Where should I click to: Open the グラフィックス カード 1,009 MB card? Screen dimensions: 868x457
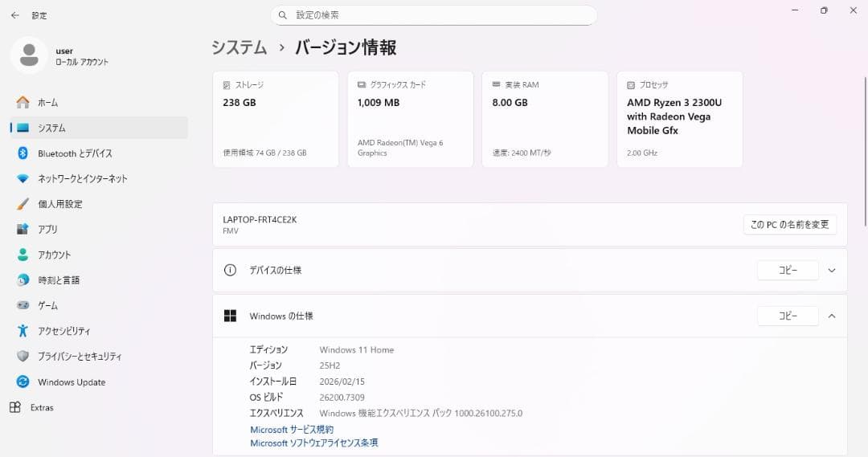click(x=410, y=119)
